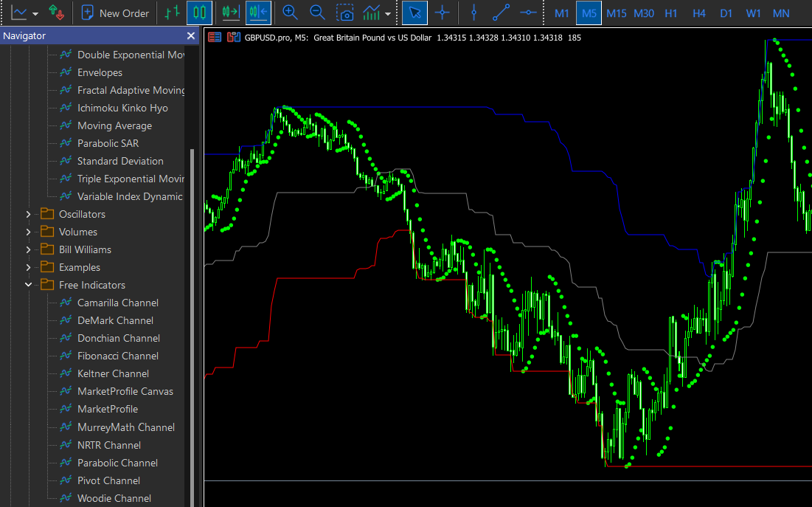Select NRTR Channel indicator
This screenshot has width=812, height=507.
pos(108,445)
